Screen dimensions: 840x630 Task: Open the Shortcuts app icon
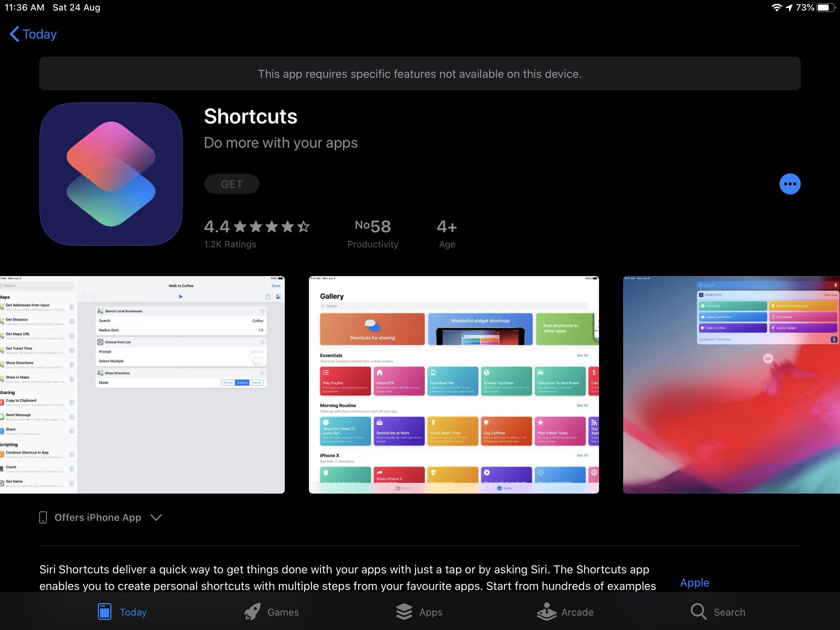[111, 174]
